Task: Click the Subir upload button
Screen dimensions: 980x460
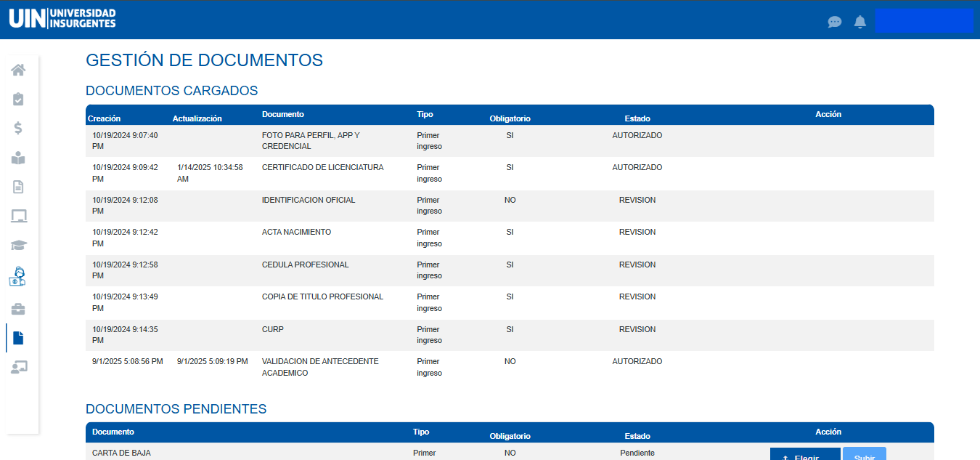Action: pos(864,454)
